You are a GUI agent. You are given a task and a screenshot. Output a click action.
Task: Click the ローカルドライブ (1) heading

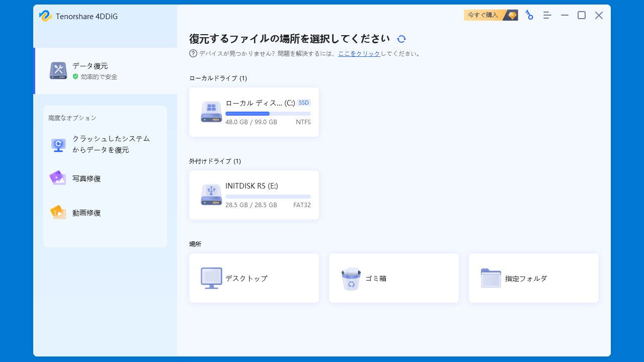[x=218, y=78]
